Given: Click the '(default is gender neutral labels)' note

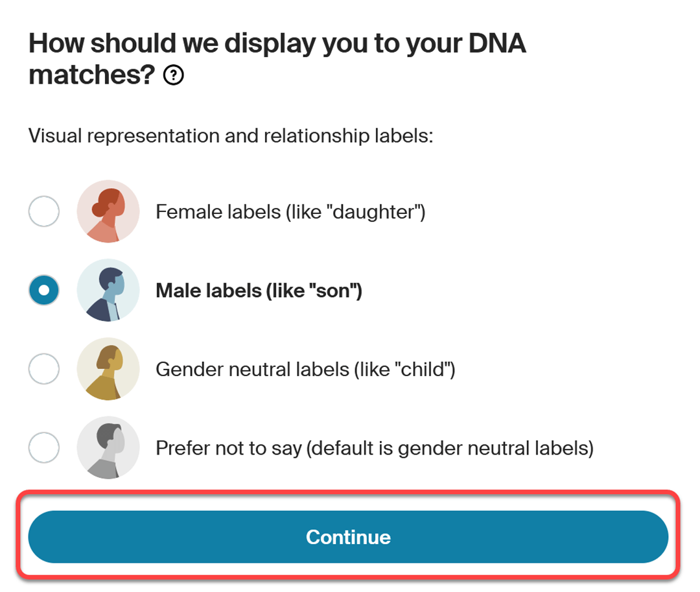Looking at the screenshot, I should 450,448.
